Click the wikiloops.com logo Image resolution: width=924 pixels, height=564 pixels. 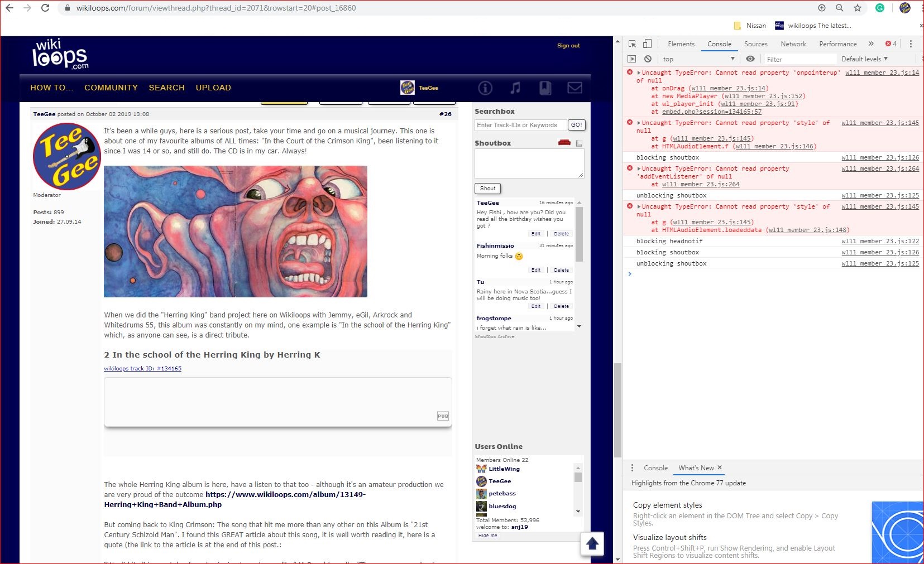pyautogui.click(x=60, y=54)
